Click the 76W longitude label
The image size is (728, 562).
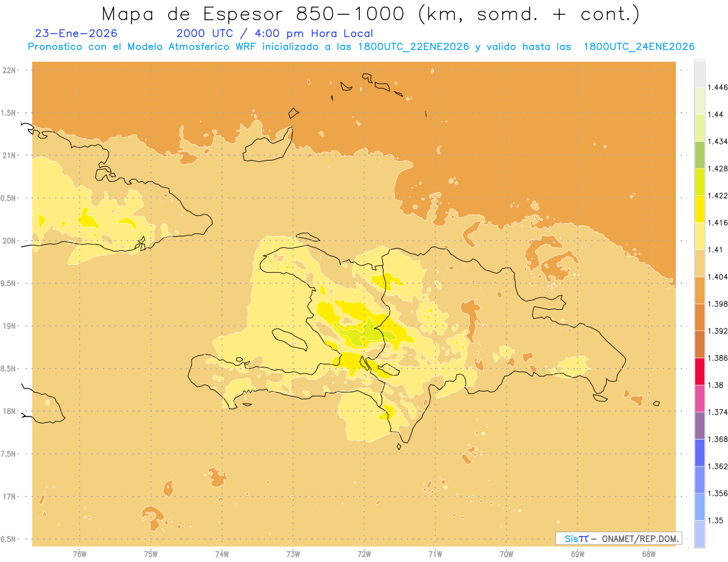[79, 554]
